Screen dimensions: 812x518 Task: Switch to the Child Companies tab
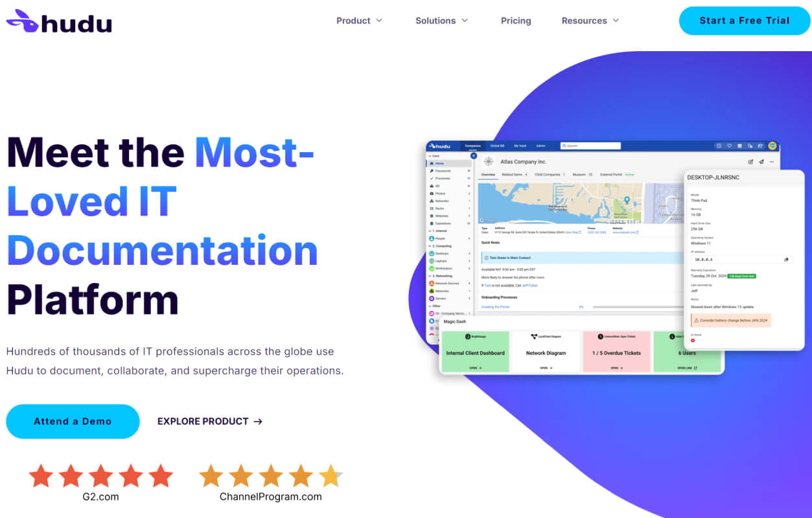(550, 175)
